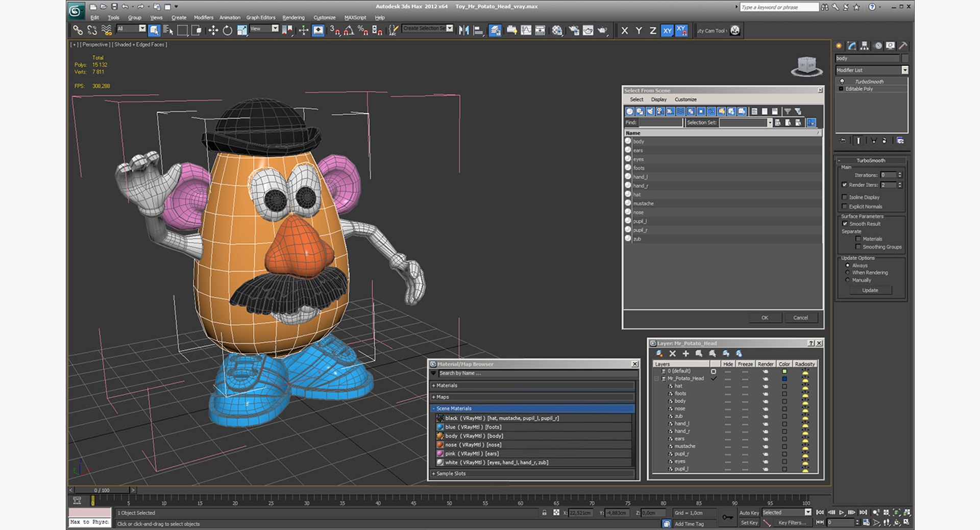Choose the Bind to Space Warp tool

(106, 30)
